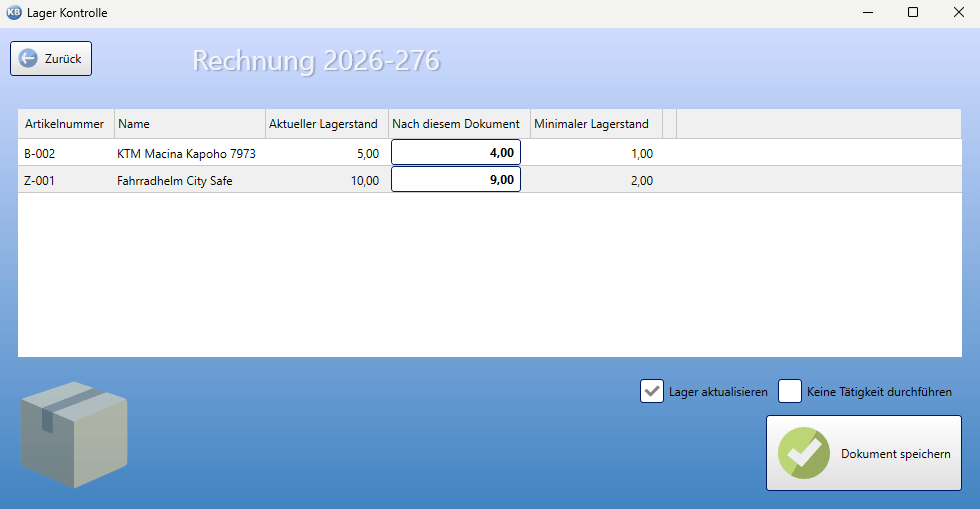This screenshot has height=509, width=980.
Task: Sort by Name column header
Action: pos(189,124)
